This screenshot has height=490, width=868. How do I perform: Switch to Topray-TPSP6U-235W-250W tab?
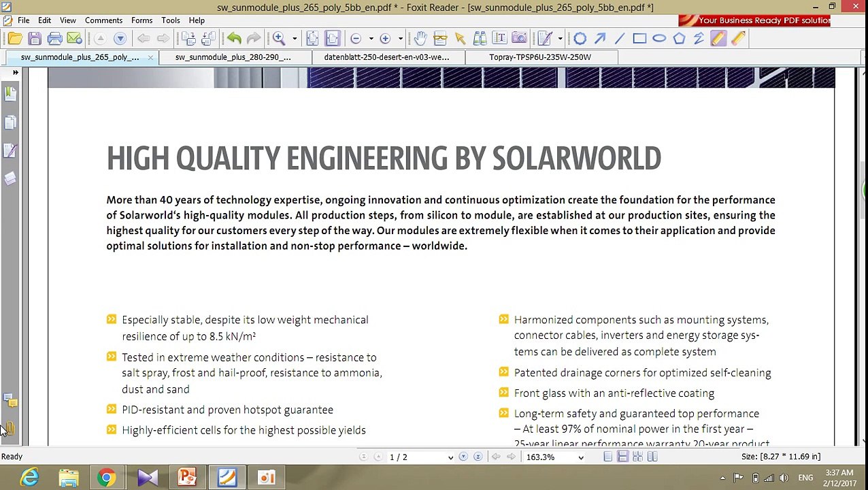pos(540,57)
